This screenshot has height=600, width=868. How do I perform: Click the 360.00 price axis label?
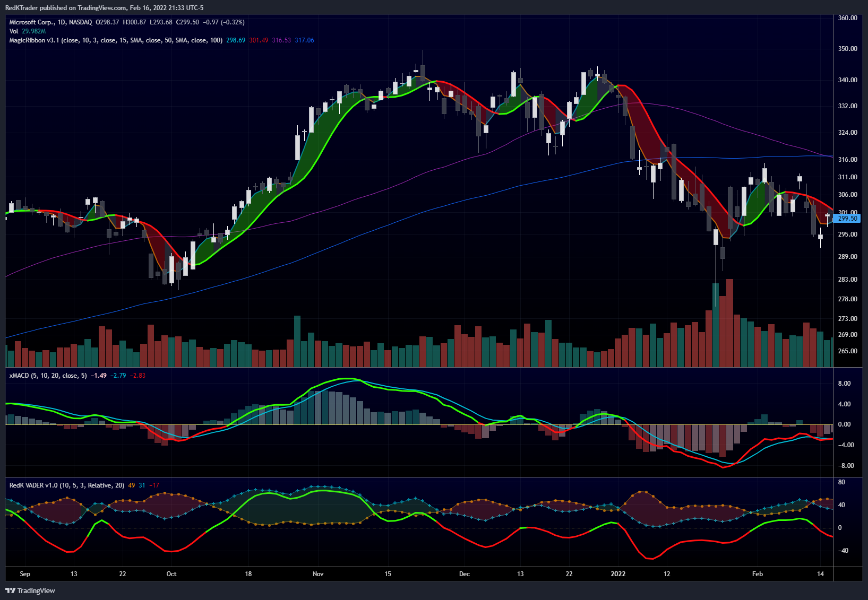tap(847, 18)
